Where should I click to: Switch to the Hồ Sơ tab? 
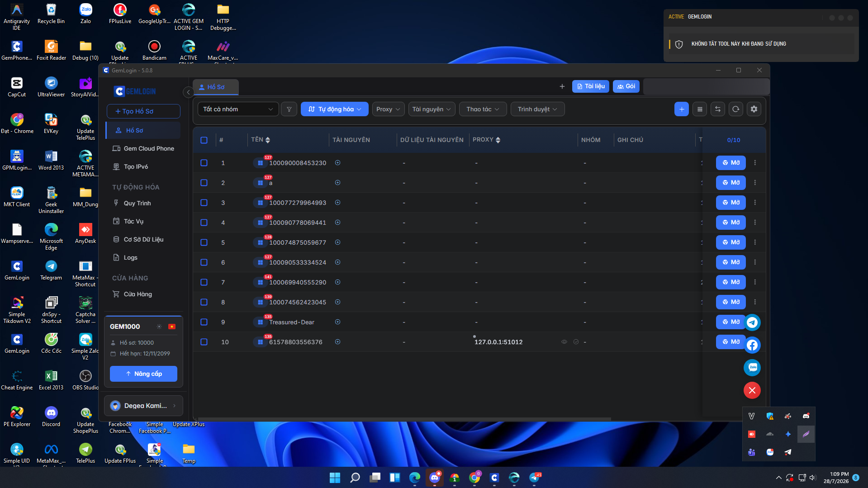click(x=215, y=87)
